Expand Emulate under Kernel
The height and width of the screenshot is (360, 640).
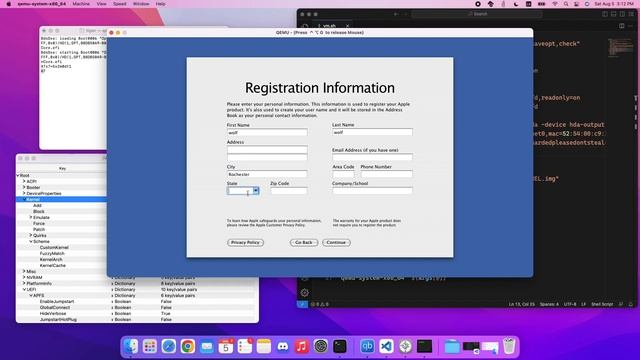(31, 217)
